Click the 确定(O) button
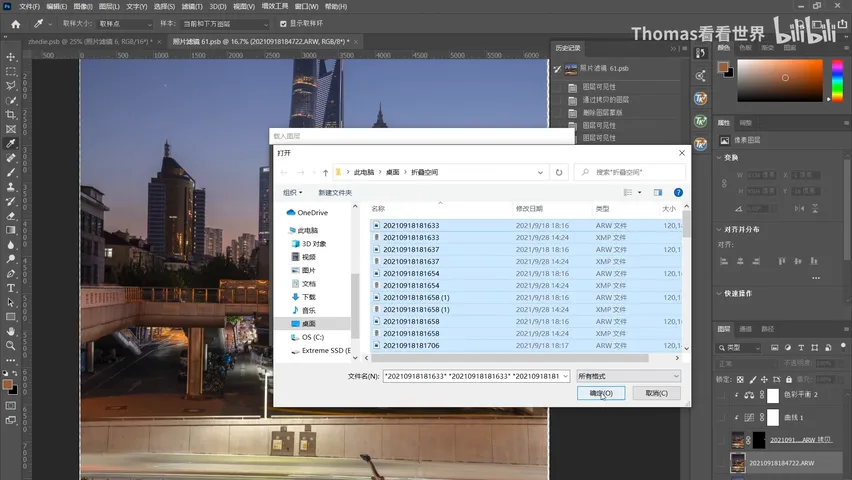This screenshot has width=852, height=480. pyautogui.click(x=601, y=393)
